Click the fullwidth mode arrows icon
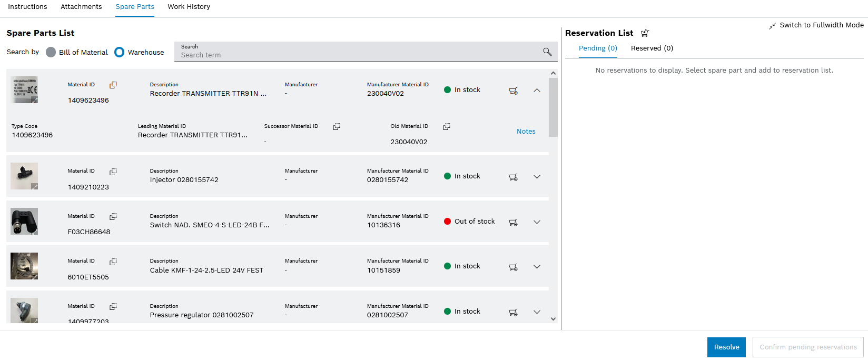Viewport: 868px width, 361px height. click(772, 26)
